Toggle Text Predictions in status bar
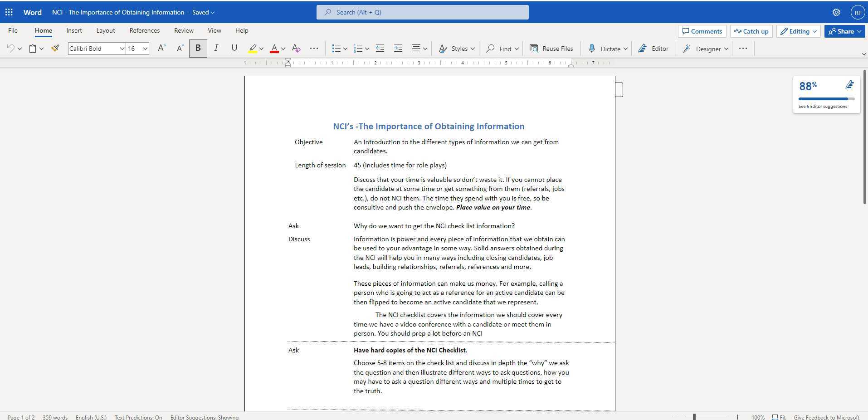The width and height of the screenshot is (868, 420). coord(138,417)
